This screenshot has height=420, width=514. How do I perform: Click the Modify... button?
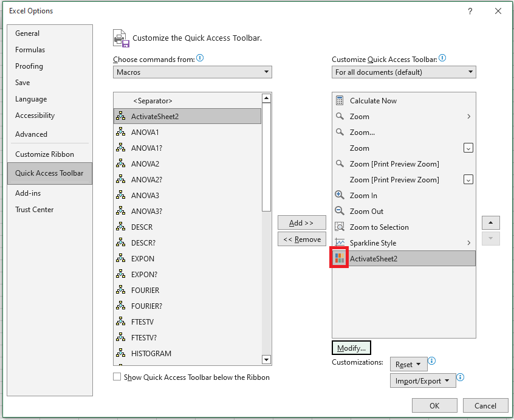(351, 348)
